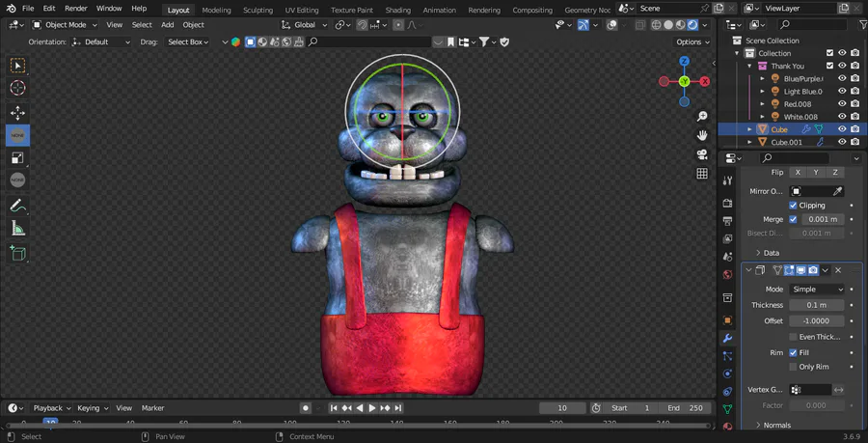Play animation forward

(372, 408)
